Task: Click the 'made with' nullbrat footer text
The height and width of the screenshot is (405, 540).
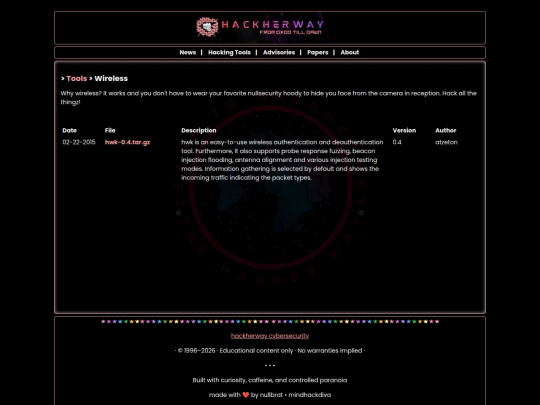Action: 270,395
